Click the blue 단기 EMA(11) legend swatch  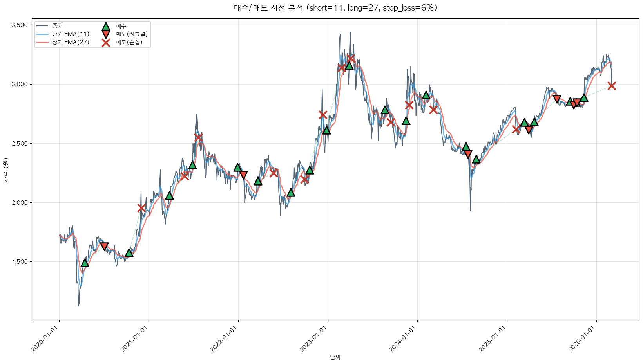coord(42,34)
